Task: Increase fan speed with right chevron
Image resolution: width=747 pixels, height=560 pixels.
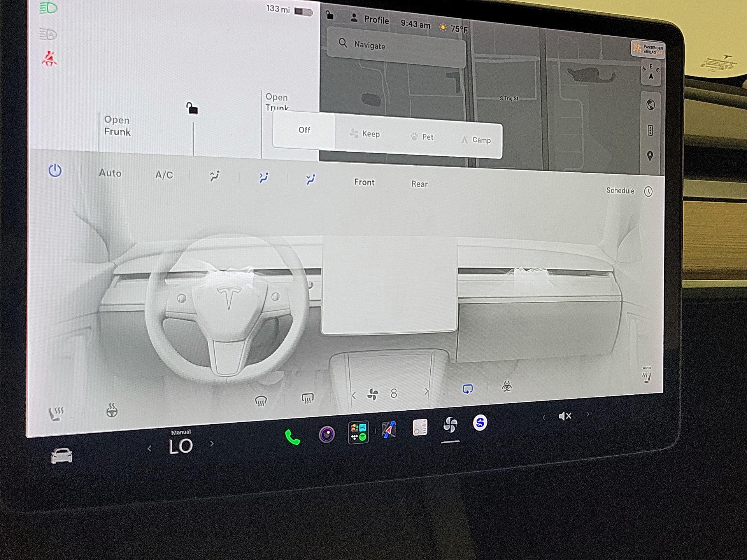Action: point(426,392)
